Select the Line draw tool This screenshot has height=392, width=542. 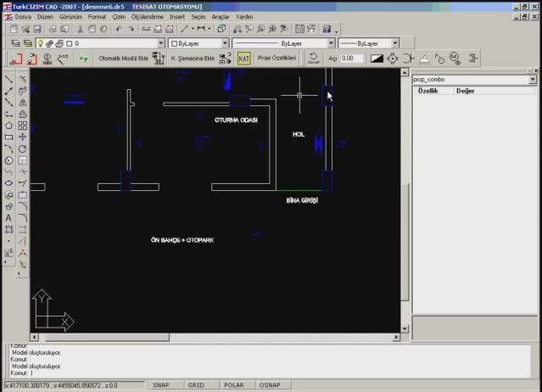pyautogui.click(x=9, y=80)
